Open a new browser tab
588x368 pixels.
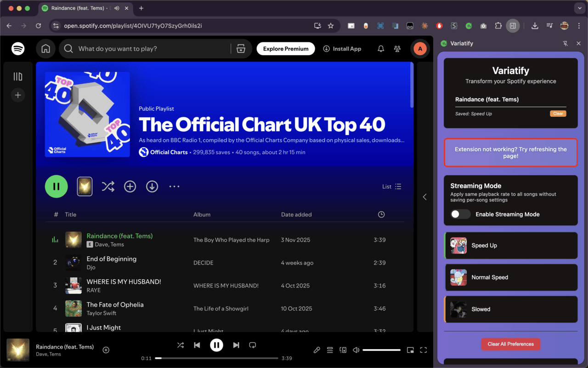pos(141,8)
